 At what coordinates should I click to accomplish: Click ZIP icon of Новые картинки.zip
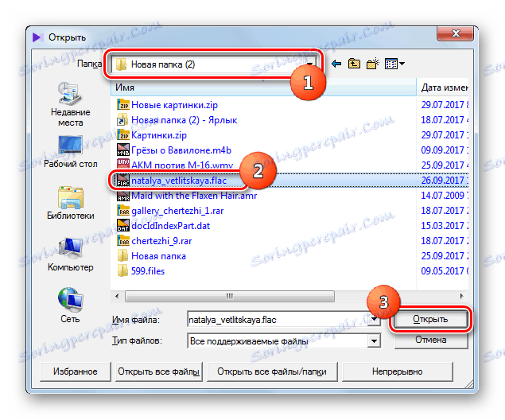123,105
